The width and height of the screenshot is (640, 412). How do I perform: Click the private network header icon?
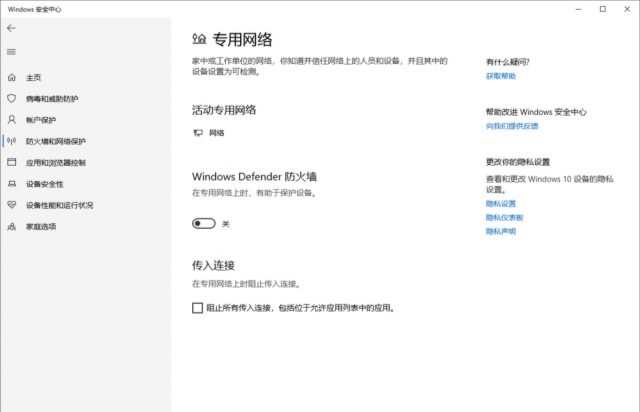[199, 39]
